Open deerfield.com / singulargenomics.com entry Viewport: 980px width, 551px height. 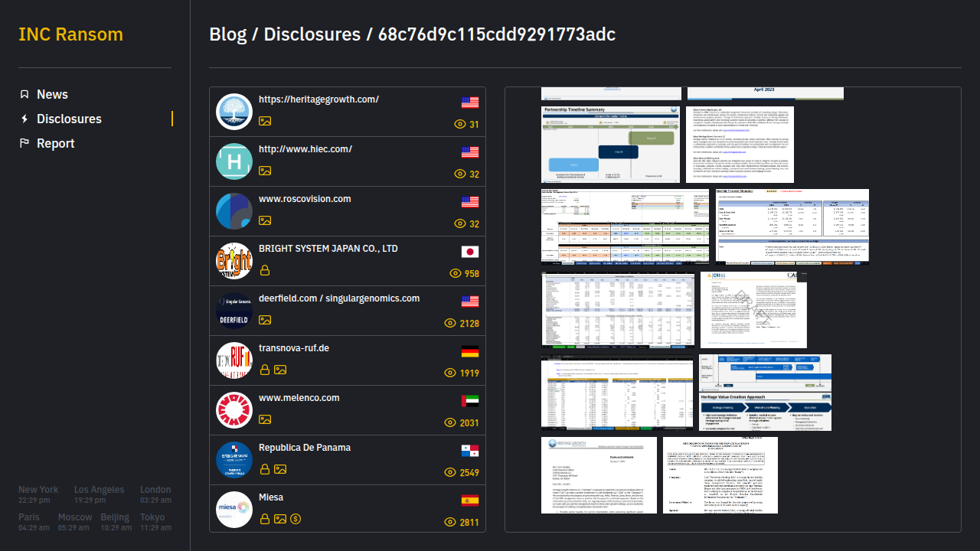[x=348, y=311]
